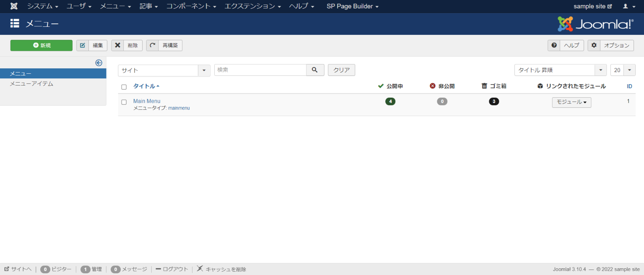Toggle the select-all checkbox in table header
The height and width of the screenshot is (275, 644).
point(124,87)
